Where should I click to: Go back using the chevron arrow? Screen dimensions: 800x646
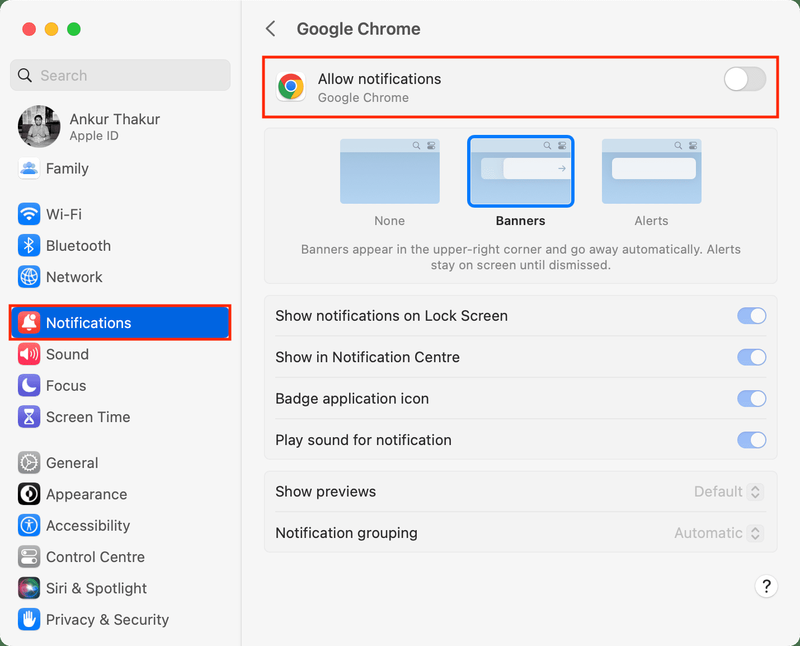[x=271, y=29]
